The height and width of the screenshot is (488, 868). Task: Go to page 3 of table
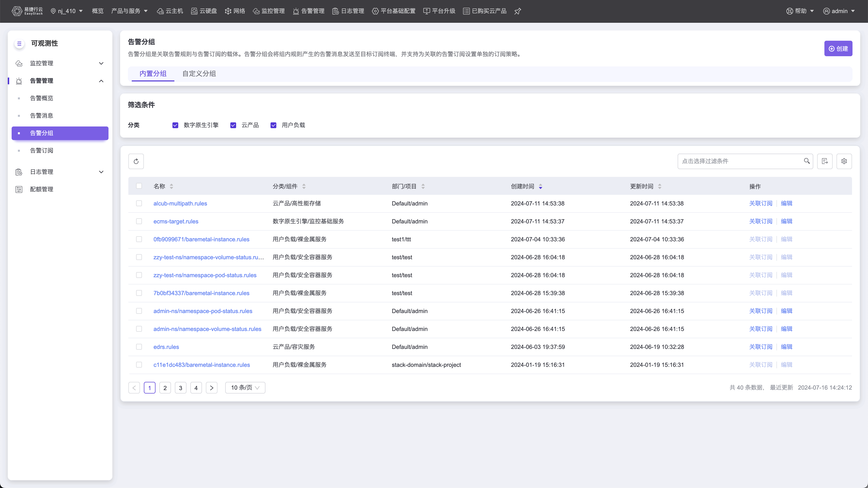point(180,388)
